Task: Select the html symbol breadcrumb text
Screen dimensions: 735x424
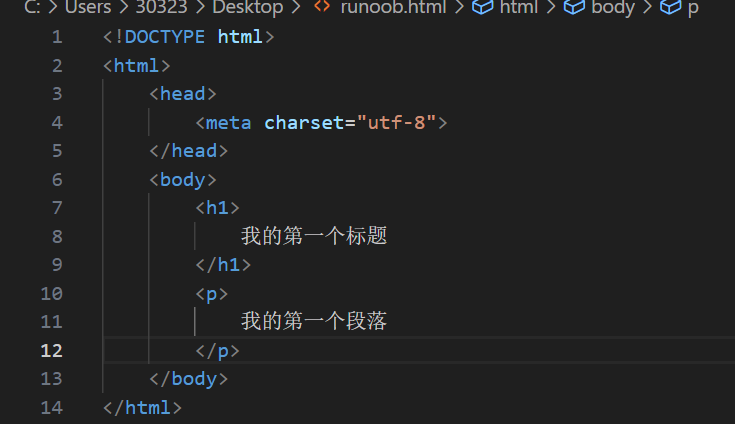Action: coord(519,8)
